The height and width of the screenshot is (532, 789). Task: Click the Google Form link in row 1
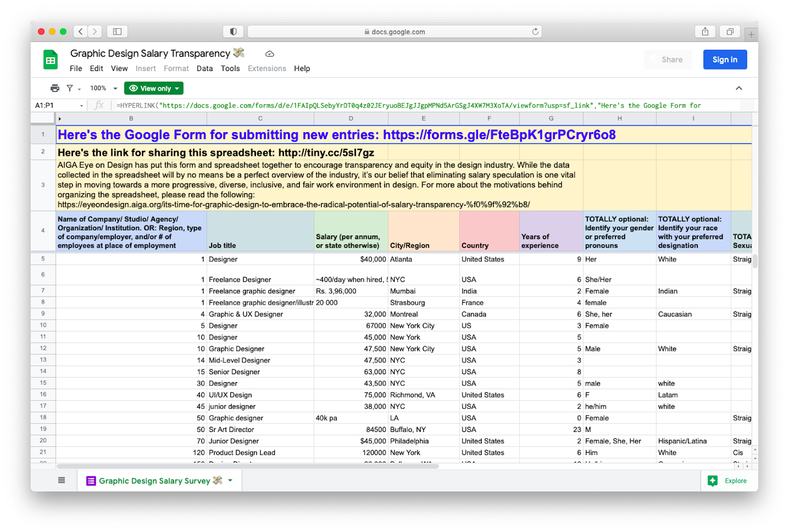(336, 135)
